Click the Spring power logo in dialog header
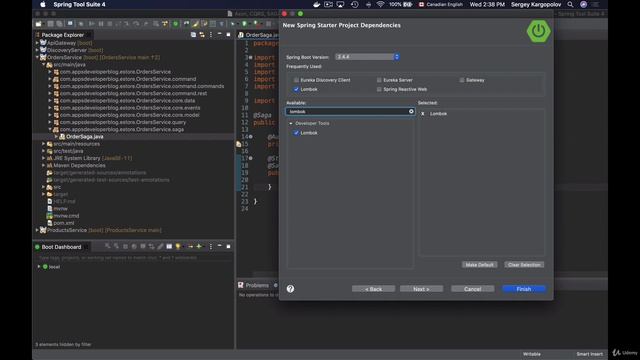 538,31
